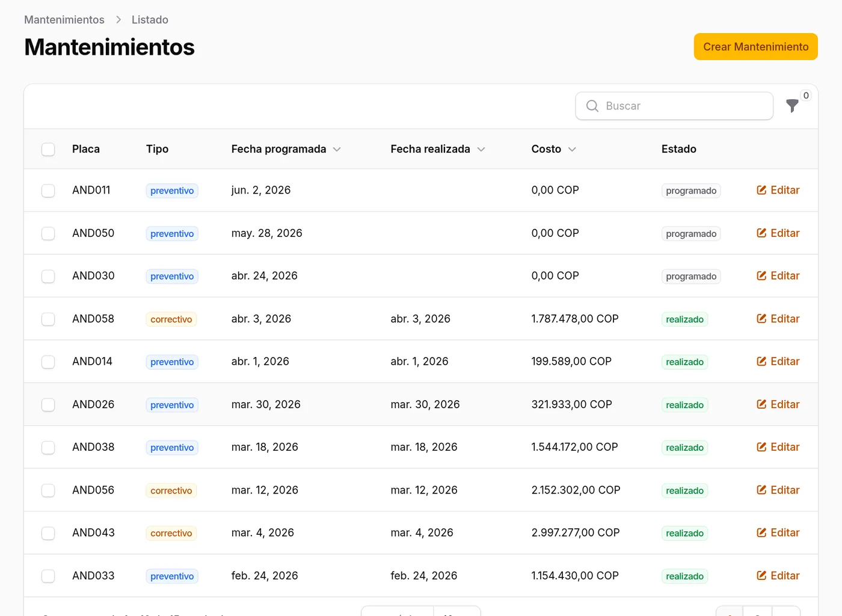Click the edit pencil icon for AND050

[761, 233]
